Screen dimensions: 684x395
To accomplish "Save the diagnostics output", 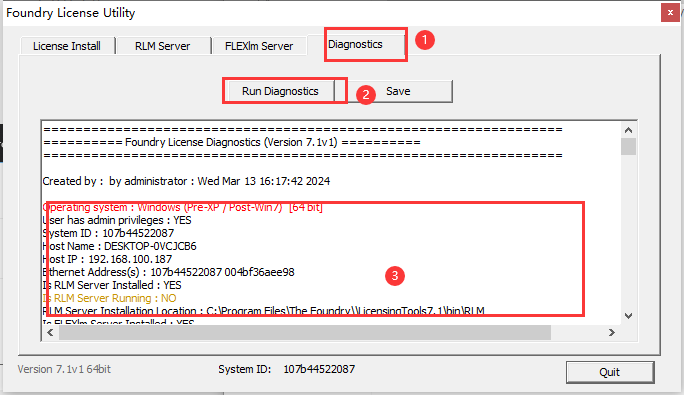I will pyautogui.click(x=398, y=91).
